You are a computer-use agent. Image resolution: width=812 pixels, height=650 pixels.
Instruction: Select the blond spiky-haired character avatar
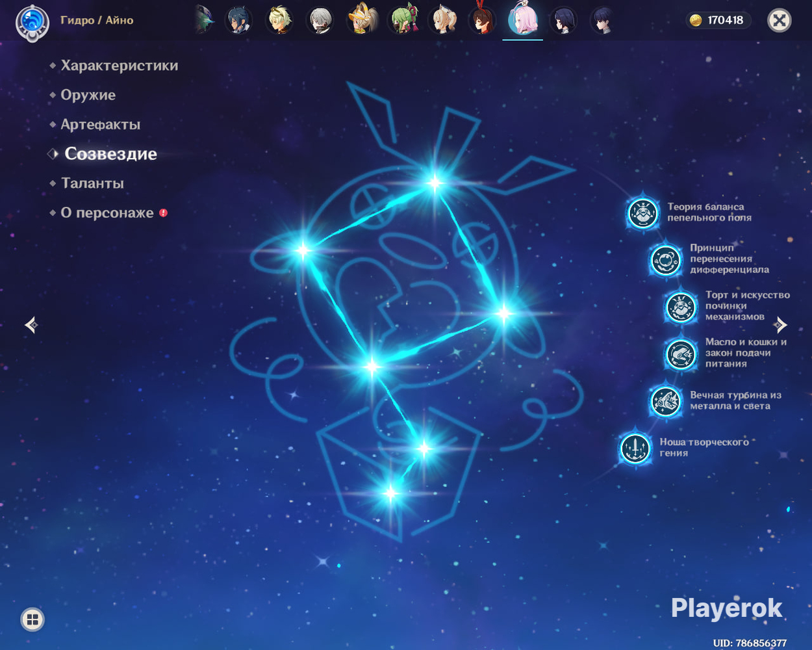(279, 21)
